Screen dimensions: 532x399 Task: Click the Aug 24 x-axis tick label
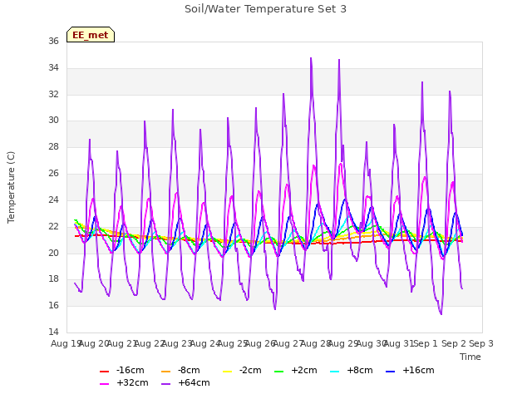pyautogui.click(x=205, y=343)
